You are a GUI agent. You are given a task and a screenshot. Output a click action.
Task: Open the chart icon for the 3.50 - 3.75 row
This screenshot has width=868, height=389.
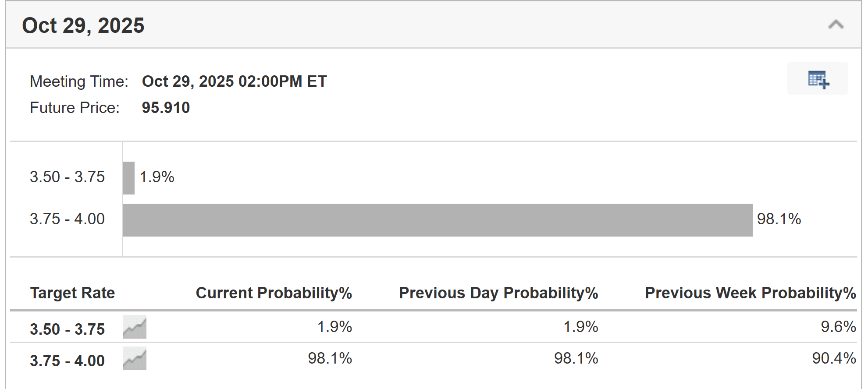(135, 327)
